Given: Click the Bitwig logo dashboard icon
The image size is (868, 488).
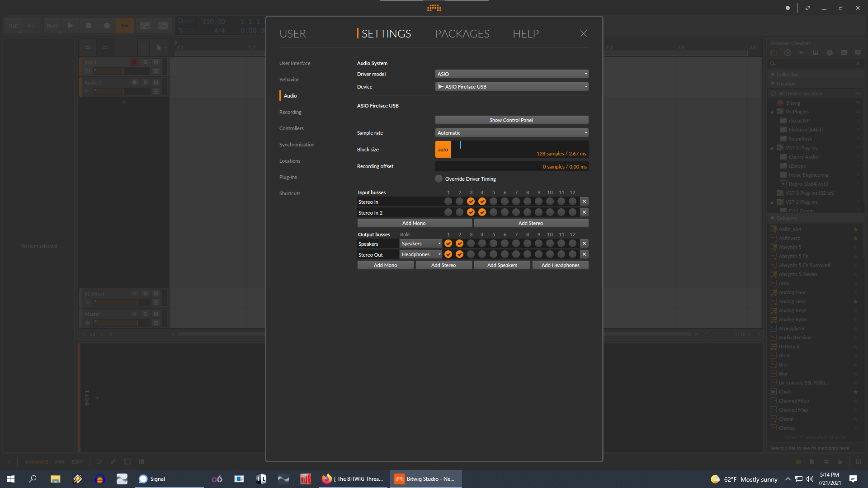Looking at the screenshot, I should pyautogui.click(x=434, y=8).
